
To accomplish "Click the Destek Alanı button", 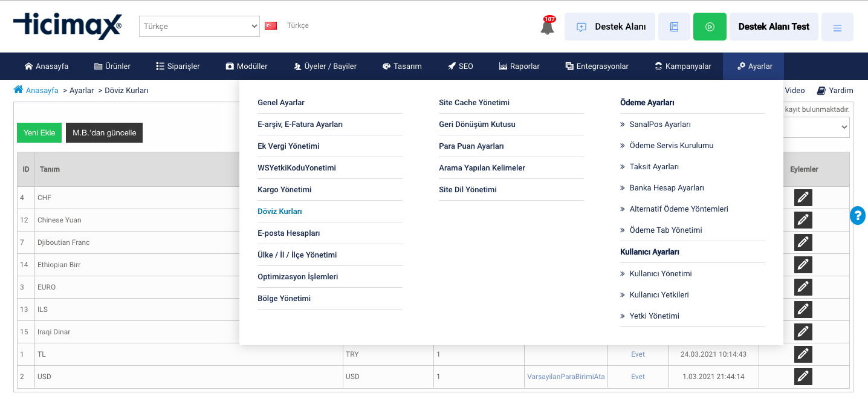I will click(610, 27).
